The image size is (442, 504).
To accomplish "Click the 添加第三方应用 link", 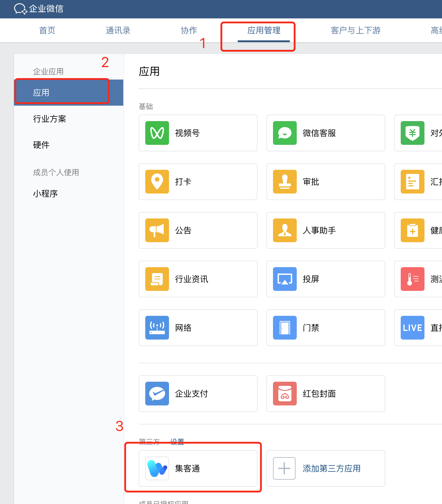I will (331, 468).
